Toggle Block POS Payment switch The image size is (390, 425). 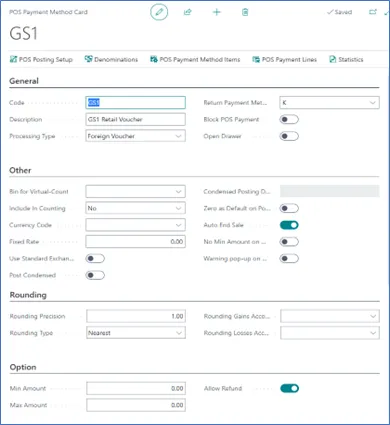click(x=289, y=119)
